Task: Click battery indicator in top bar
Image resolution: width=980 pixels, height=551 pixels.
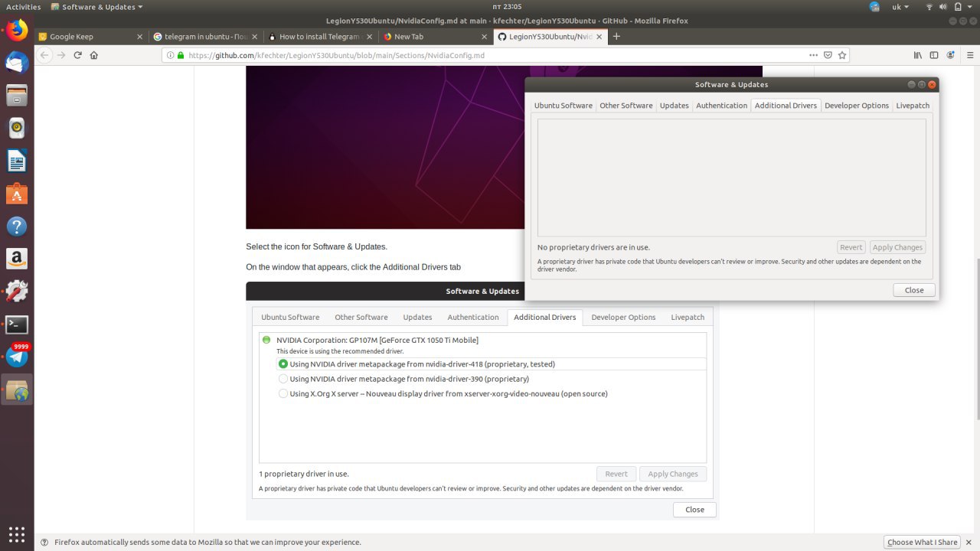Action: [958, 7]
